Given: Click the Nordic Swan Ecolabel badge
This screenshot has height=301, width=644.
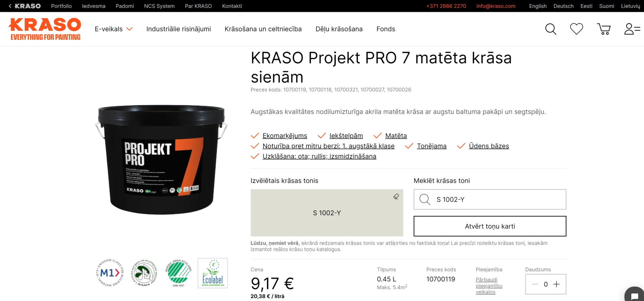Looking at the screenshot, I should tap(178, 273).
